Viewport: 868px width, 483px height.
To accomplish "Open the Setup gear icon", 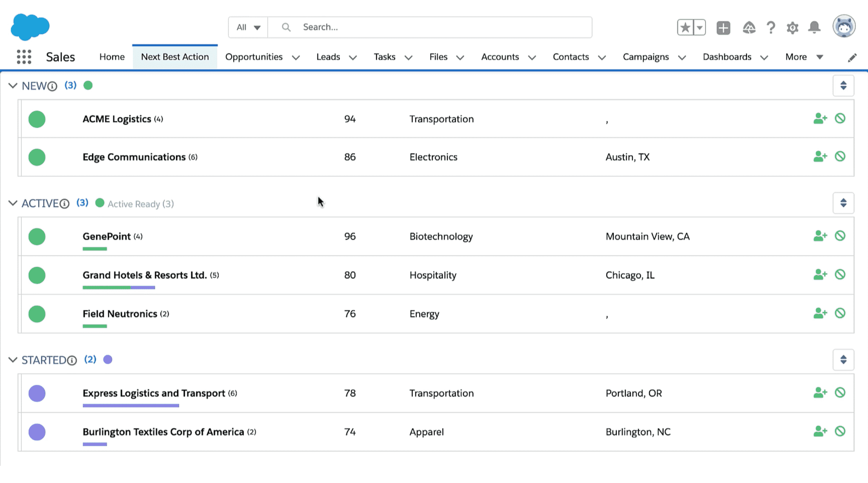I will [792, 28].
